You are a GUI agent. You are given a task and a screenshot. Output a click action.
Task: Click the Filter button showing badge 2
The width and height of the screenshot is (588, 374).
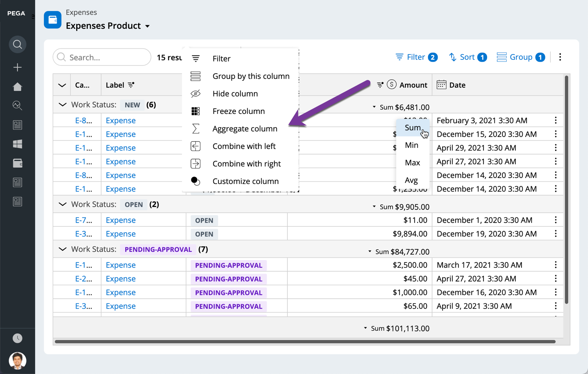(416, 57)
